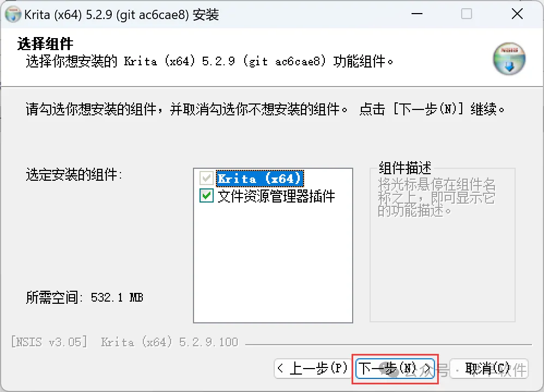Click 下一步(N) to continue installation

coord(395,369)
